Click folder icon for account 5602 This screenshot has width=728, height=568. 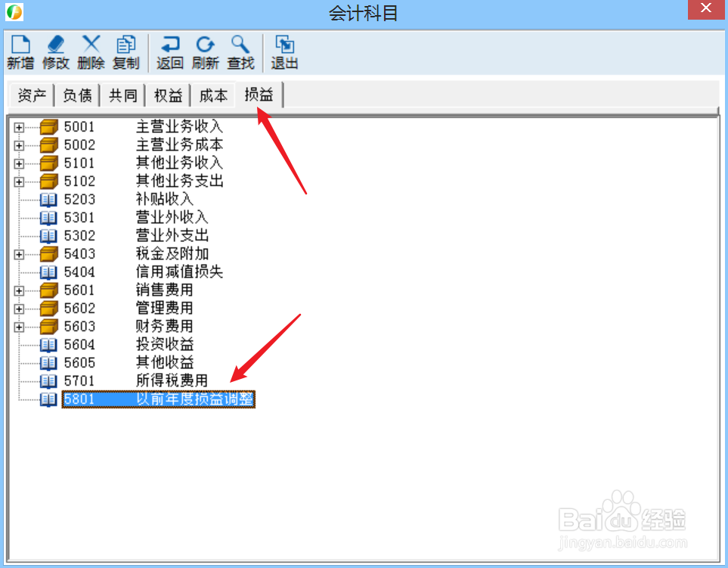(x=48, y=309)
